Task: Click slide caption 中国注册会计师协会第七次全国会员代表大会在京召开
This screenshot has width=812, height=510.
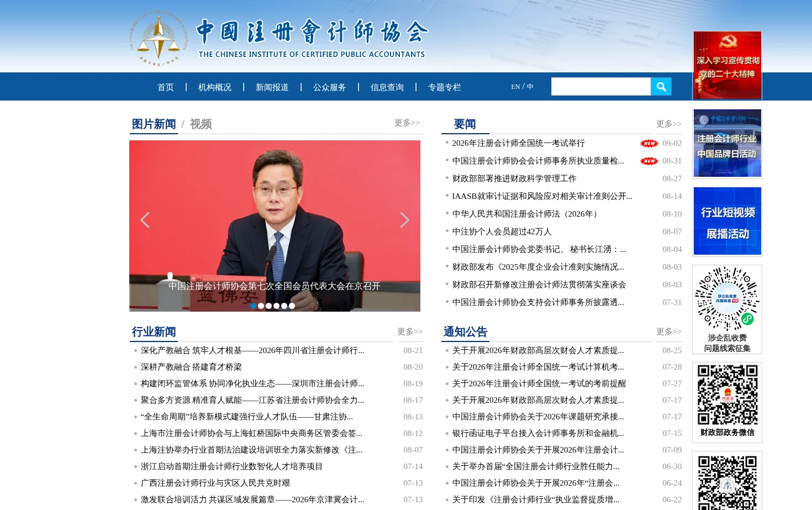Action: tap(275, 286)
